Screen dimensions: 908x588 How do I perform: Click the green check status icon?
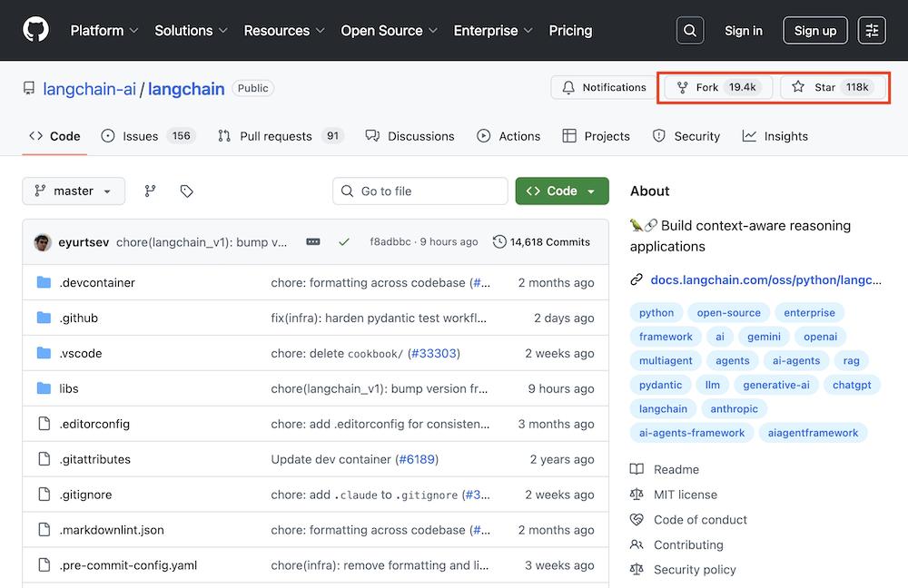point(343,242)
